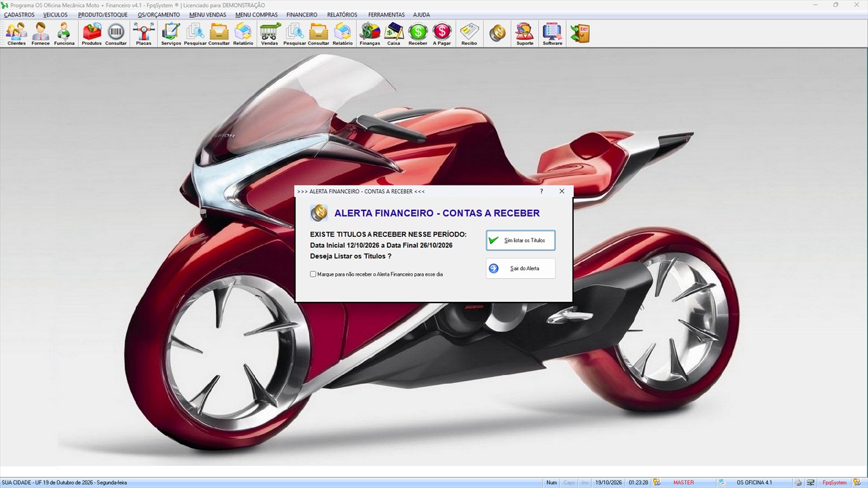
Task: Click the printer icon in the status bar
Action: [x=798, y=483]
